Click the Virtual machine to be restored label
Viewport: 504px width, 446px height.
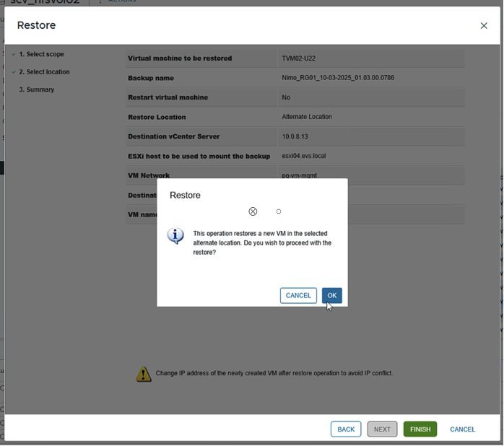(180, 58)
